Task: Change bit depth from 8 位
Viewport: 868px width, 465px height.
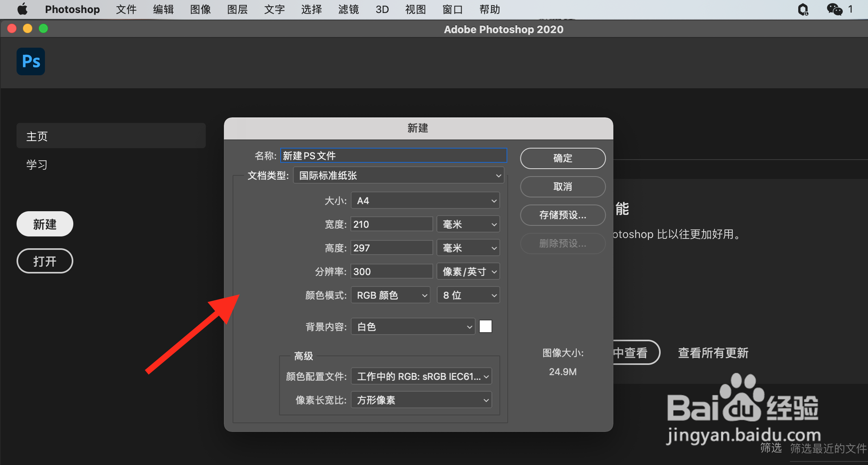Action: click(468, 295)
